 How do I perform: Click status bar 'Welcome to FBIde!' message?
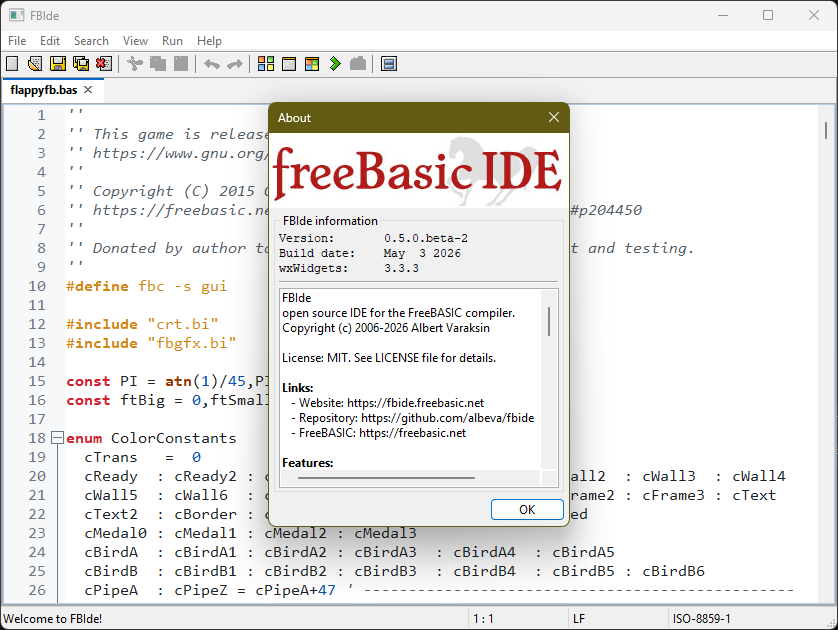tap(52, 619)
